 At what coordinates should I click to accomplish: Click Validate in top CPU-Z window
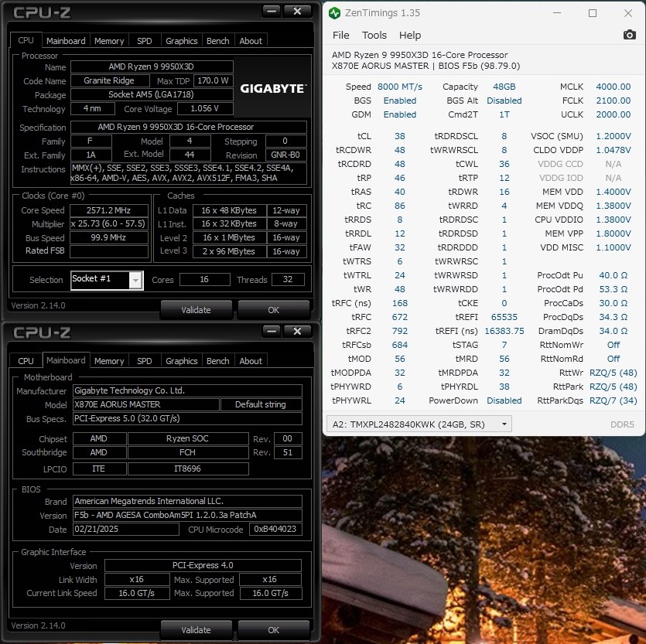pos(196,310)
